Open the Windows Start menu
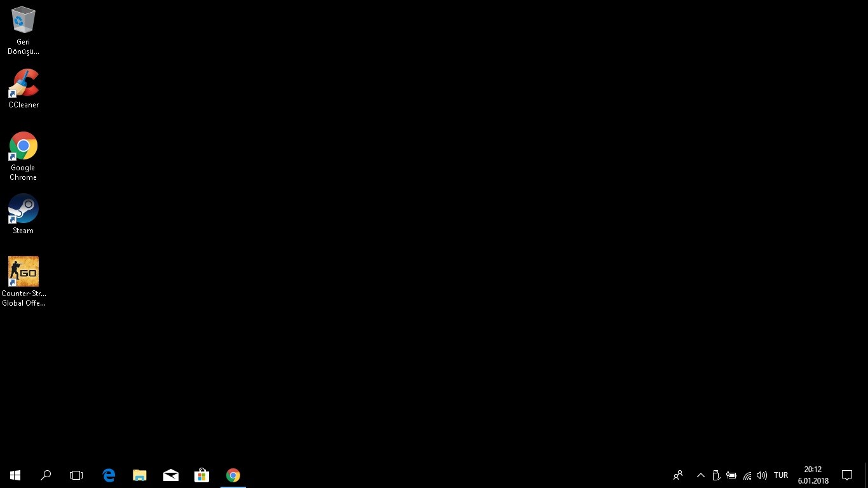This screenshot has height=488, width=868. pos(15,475)
